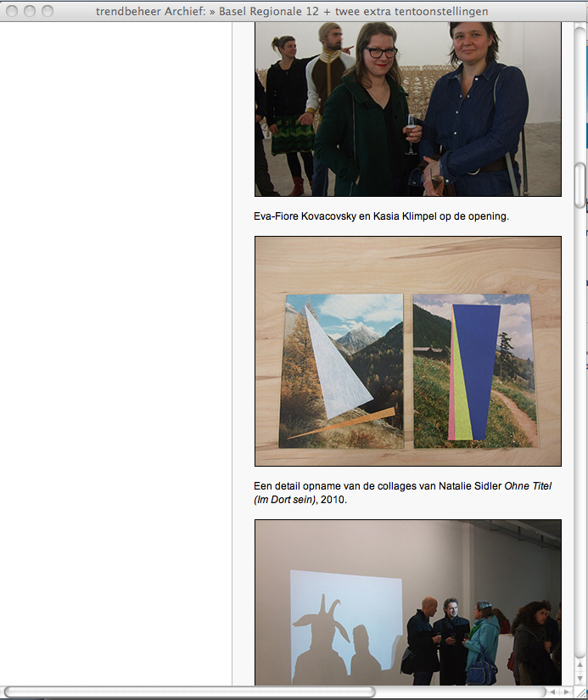Close the trendbeheer Archief window
Screen dimensions: 588x700
(x=12, y=11)
